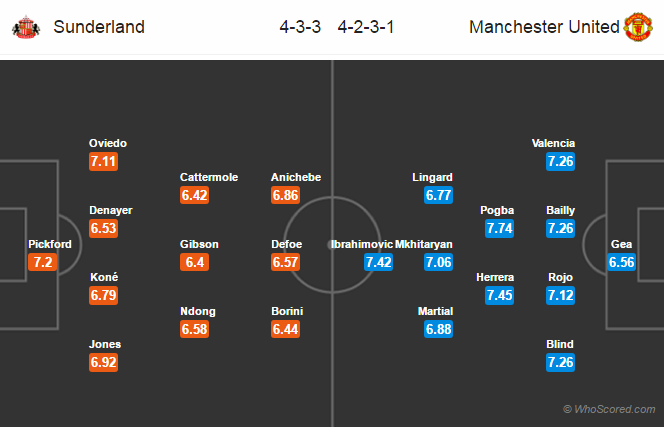
Task: Click Mkhitaryan's player name label
Action: (x=424, y=244)
